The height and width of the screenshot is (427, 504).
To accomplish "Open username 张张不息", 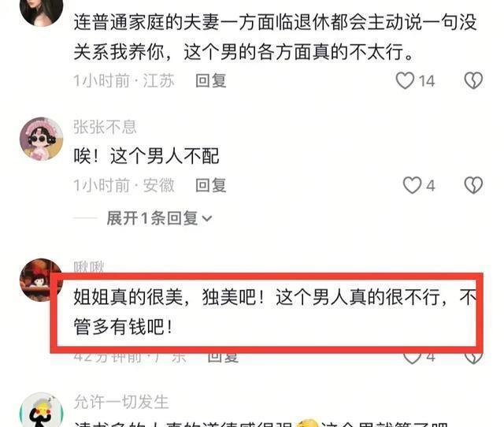I will point(105,127).
